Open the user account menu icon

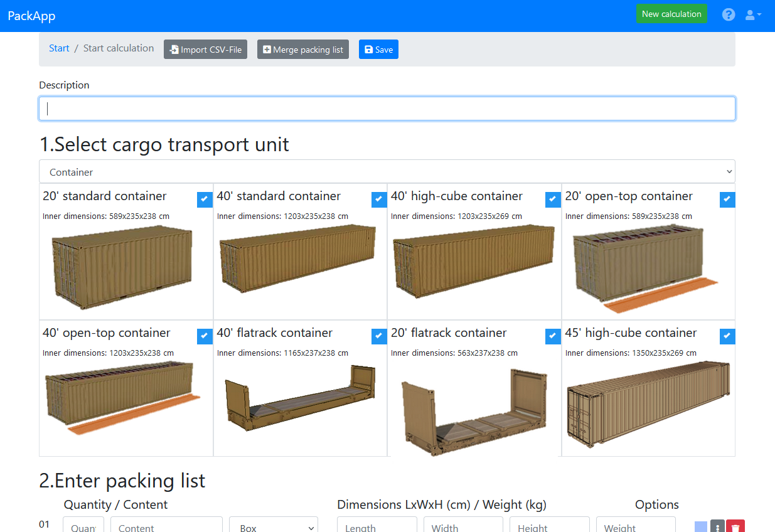click(751, 14)
